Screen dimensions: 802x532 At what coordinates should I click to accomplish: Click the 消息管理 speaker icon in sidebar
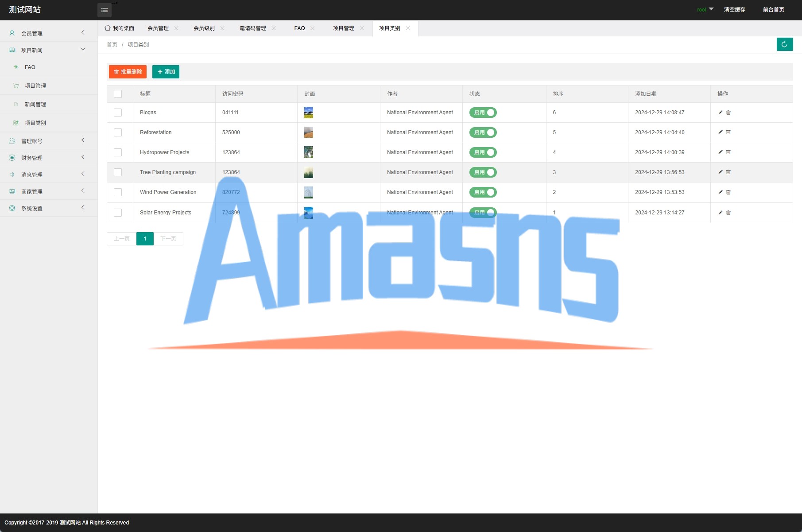(12, 175)
